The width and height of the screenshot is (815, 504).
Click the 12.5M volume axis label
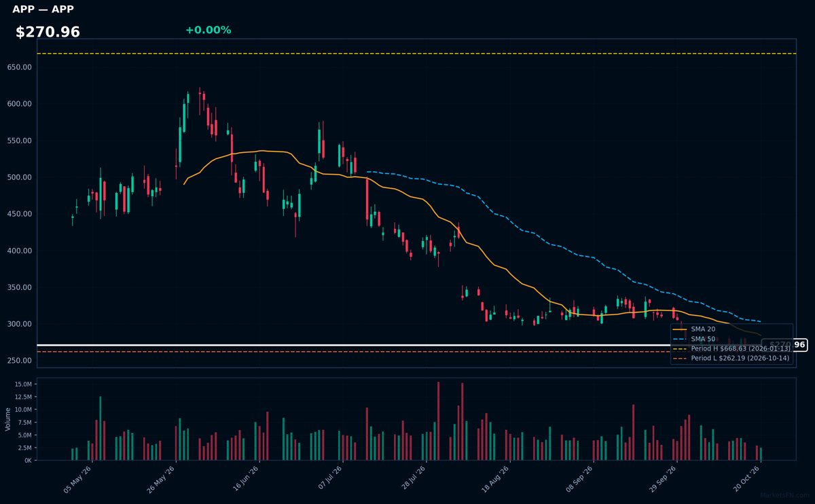pos(23,397)
